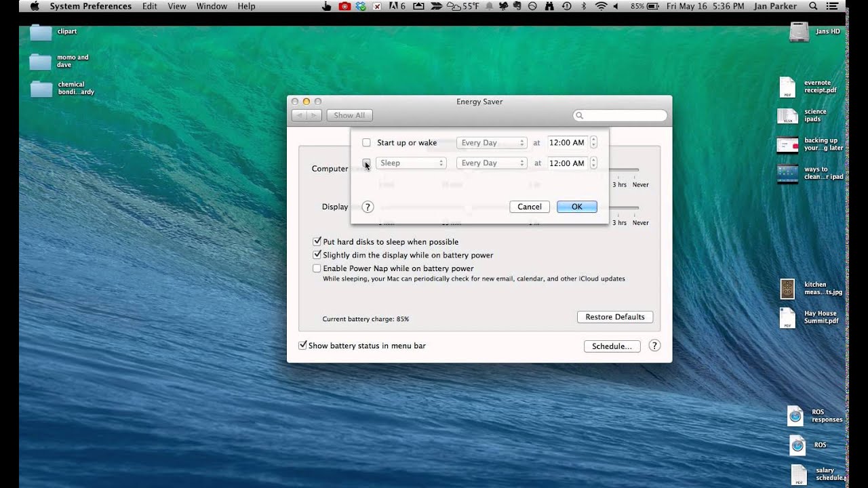
Task: Open the System Preferences menu
Action: point(91,6)
